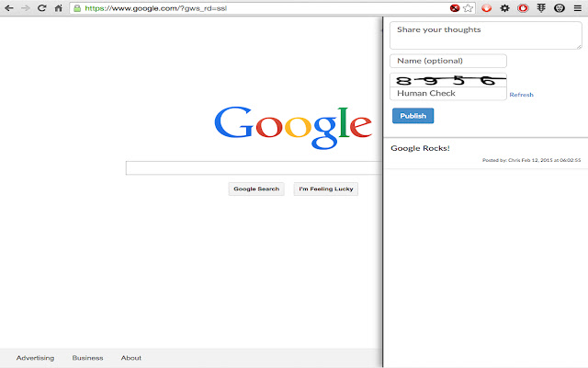Click the Posted by Chris timestamp line
This screenshot has width=588, height=368.
point(531,160)
